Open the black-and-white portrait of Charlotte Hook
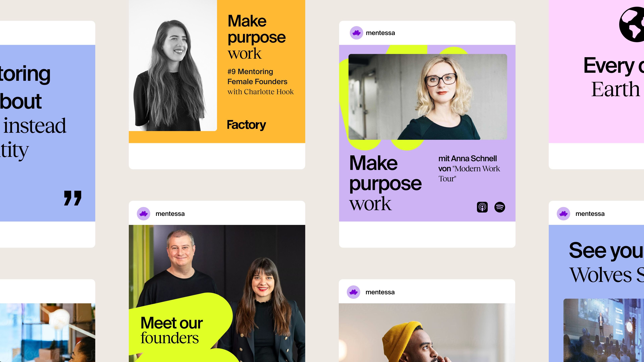The height and width of the screenshot is (362, 644). coord(173,66)
